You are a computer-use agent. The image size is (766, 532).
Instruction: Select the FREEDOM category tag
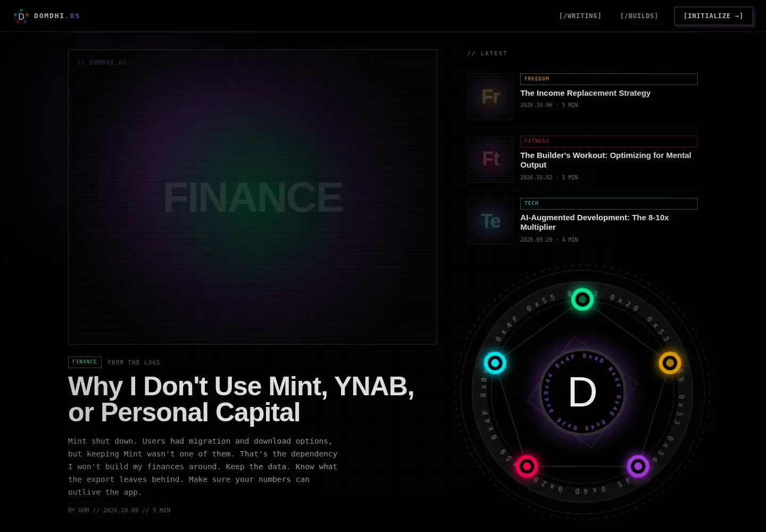[x=609, y=79]
